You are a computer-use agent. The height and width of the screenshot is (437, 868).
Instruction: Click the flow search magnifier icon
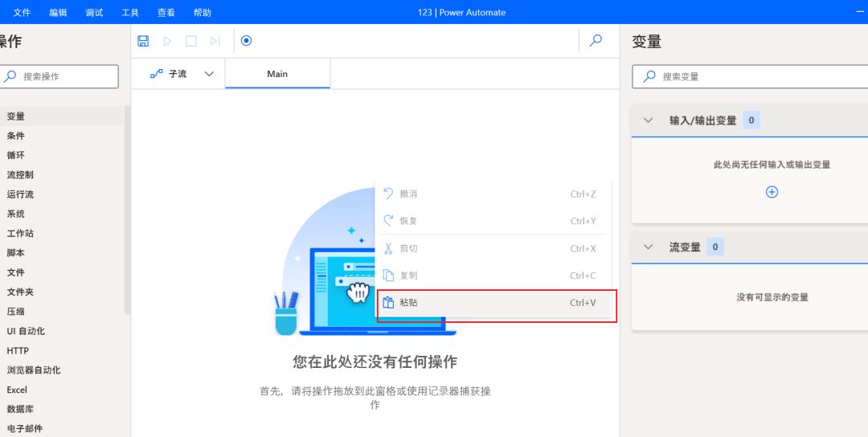click(x=596, y=40)
